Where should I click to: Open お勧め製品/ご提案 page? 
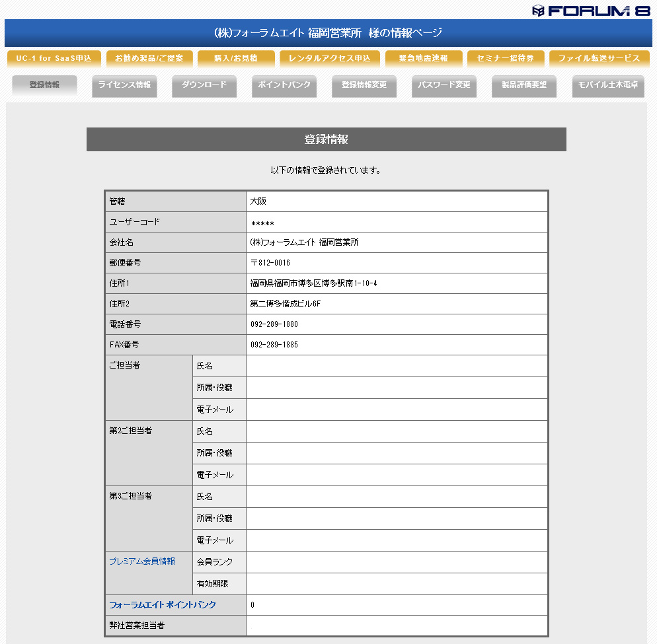149,59
